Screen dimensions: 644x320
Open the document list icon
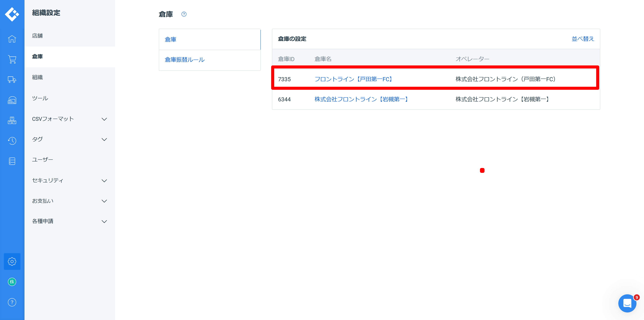[x=12, y=161]
